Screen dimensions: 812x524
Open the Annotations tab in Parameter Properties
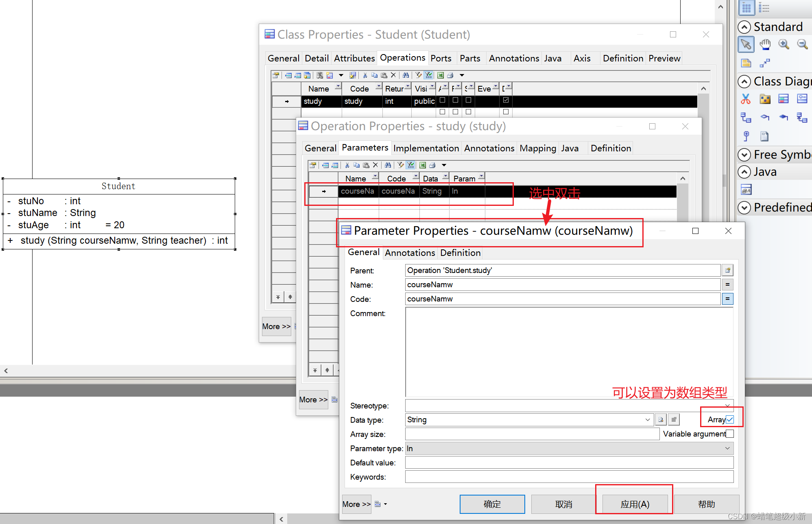point(409,253)
